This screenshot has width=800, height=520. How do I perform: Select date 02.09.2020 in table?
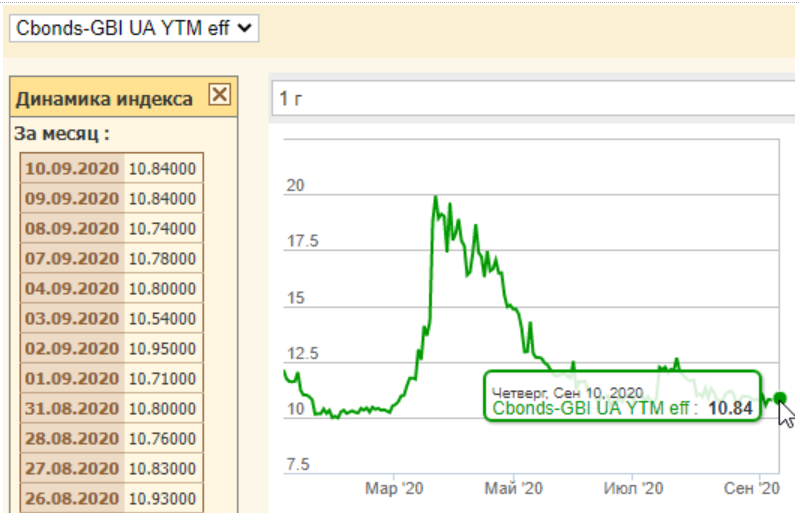coord(72,349)
